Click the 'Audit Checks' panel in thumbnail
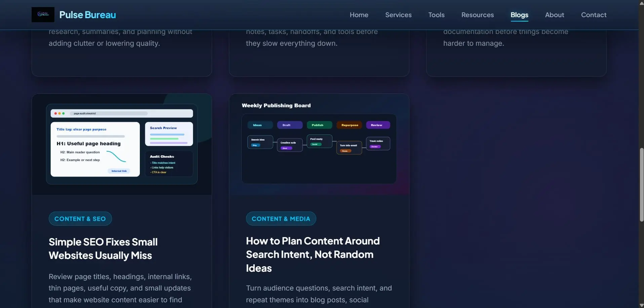Screen dimensions: 644x308 pos(169,164)
